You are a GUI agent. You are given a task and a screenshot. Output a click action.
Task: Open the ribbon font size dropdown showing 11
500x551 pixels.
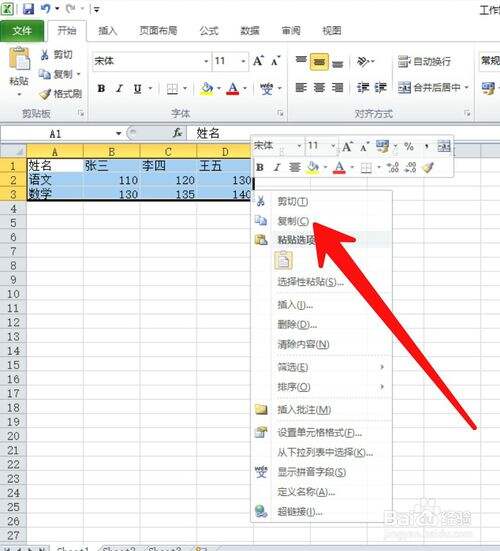coord(243,61)
